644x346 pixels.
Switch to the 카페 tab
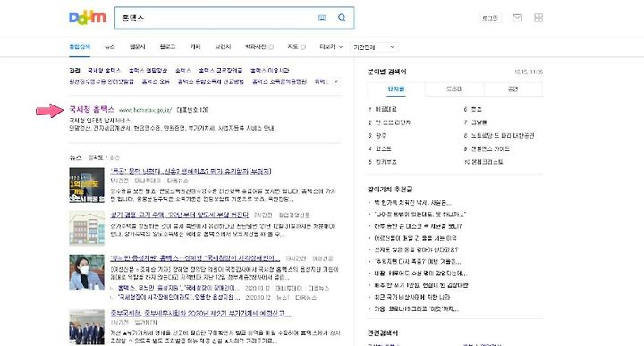(195, 46)
